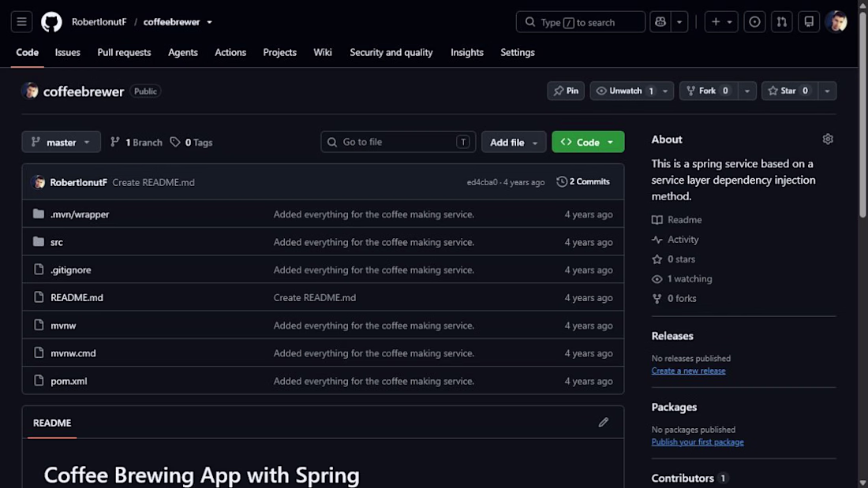Open the Activity link in About
The width and height of the screenshot is (868, 488).
675,240
